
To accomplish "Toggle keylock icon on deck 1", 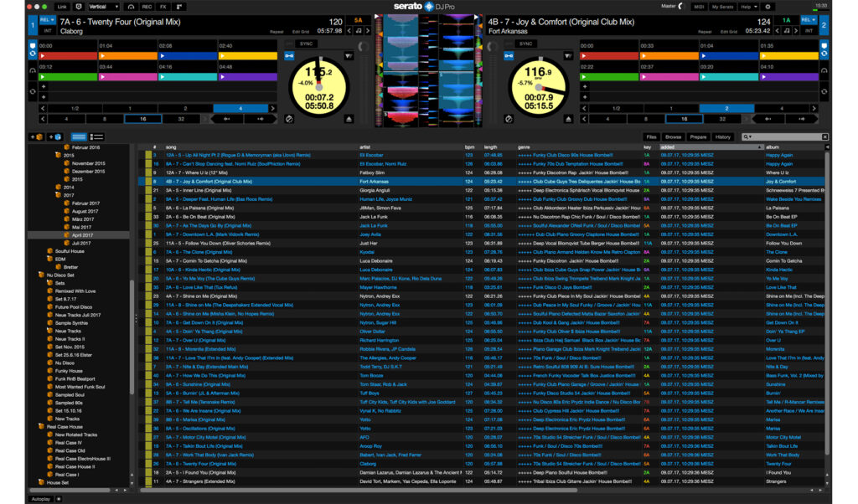I will (x=289, y=56).
